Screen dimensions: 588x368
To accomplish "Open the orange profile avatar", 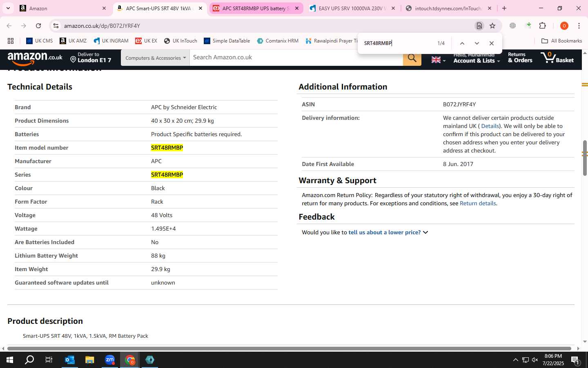I will click(x=564, y=26).
